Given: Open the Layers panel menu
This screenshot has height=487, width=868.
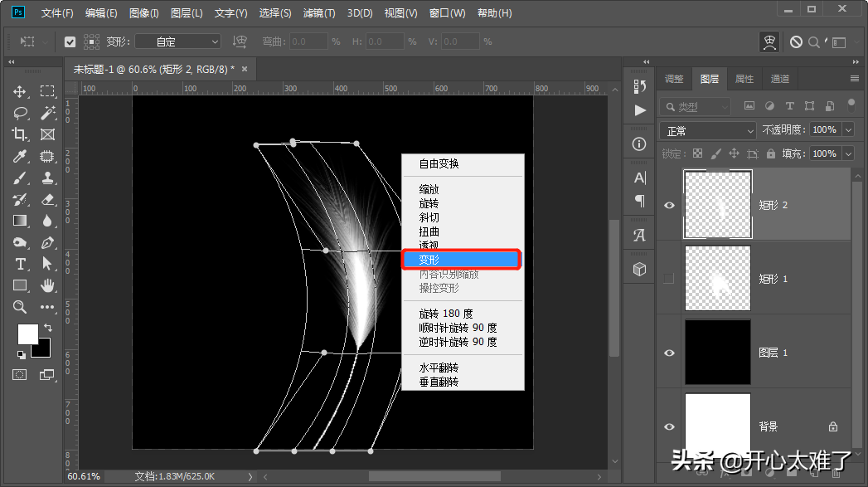Looking at the screenshot, I should click(x=855, y=79).
